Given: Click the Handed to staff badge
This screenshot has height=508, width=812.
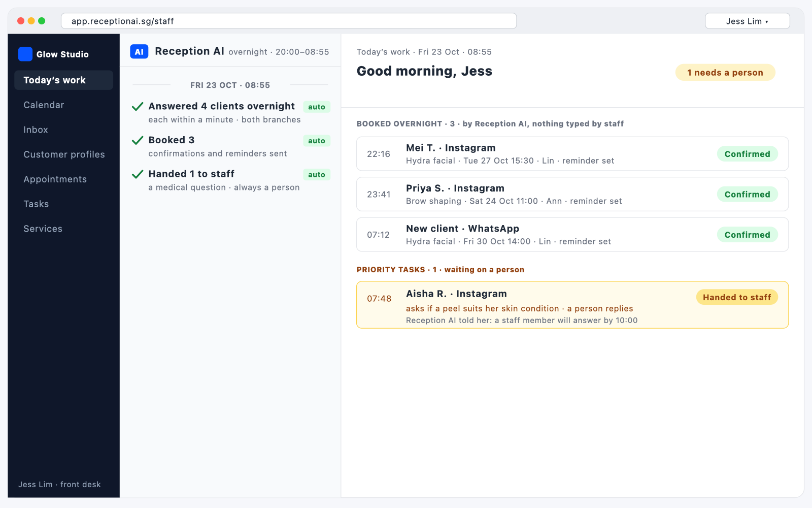Looking at the screenshot, I should click(737, 297).
